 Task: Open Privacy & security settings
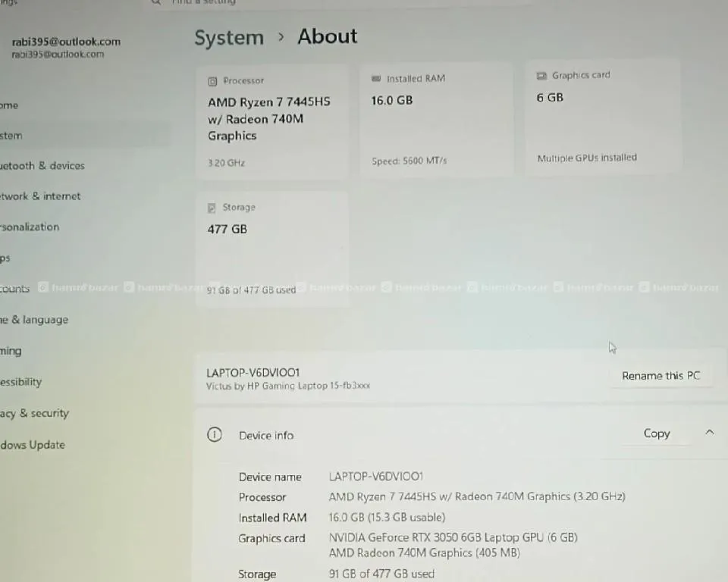tap(34, 414)
